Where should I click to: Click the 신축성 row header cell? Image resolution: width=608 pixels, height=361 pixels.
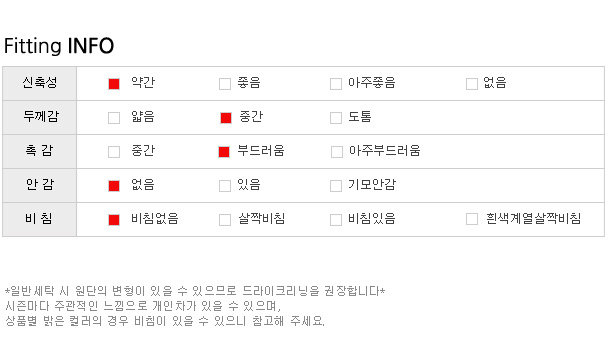40,83
